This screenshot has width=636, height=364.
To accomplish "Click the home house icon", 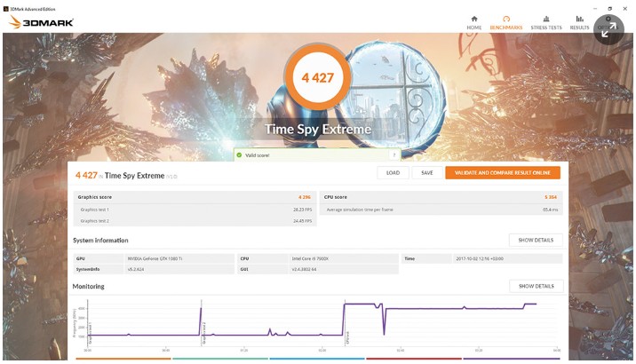I will pyautogui.click(x=474, y=19).
